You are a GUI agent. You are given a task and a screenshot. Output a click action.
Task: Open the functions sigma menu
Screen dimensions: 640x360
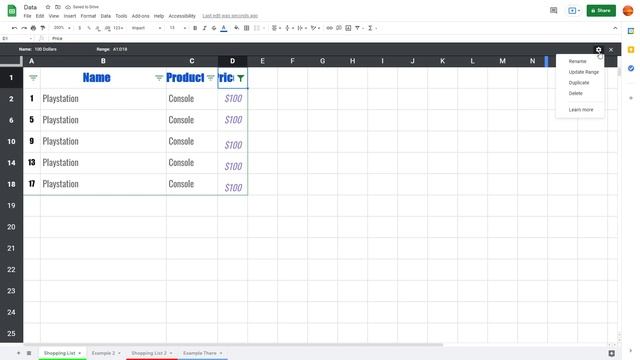[371, 28]
